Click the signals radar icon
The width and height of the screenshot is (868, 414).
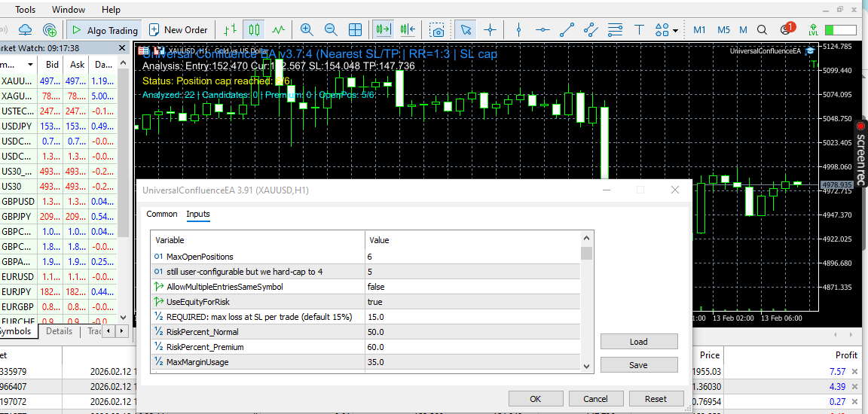pyautogui.click(x=50, y=29)
